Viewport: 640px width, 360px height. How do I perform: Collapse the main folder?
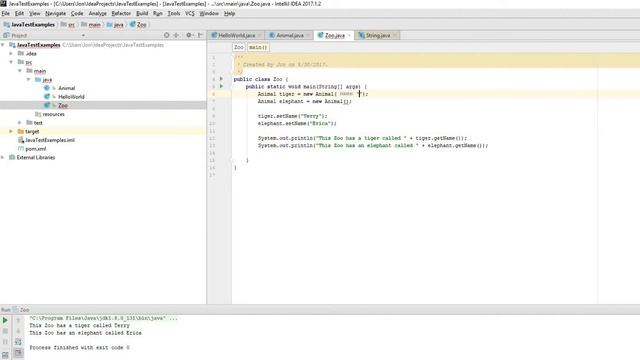[x=20, y=71]
